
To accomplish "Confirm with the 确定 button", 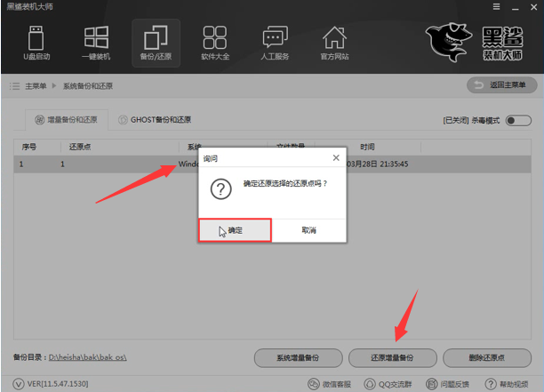I will [235, 229].
